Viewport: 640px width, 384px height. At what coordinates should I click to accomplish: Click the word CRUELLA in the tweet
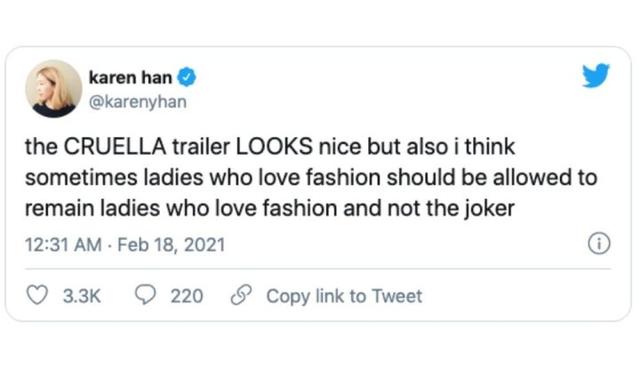[x=115, y=146]
